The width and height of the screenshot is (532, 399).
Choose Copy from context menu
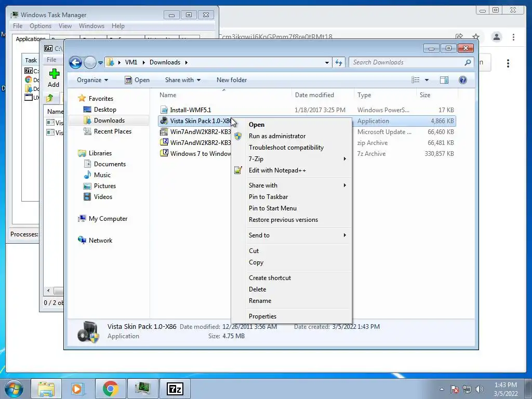pos(291,262)
